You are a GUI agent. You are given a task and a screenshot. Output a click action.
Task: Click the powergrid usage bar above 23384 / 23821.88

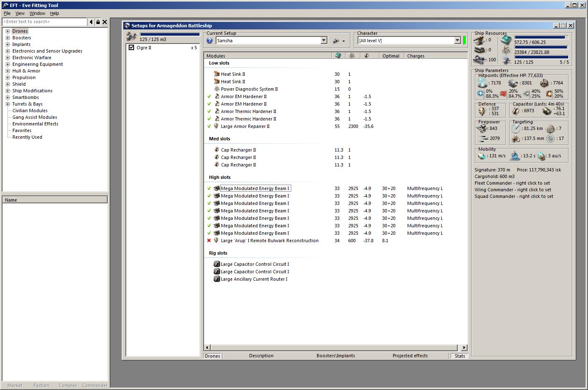(541, 47)
